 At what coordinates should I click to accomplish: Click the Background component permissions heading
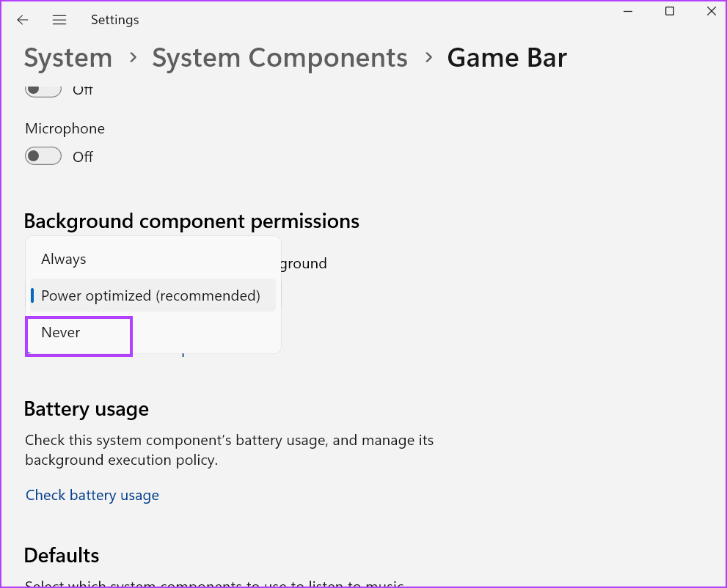point(191,221)
